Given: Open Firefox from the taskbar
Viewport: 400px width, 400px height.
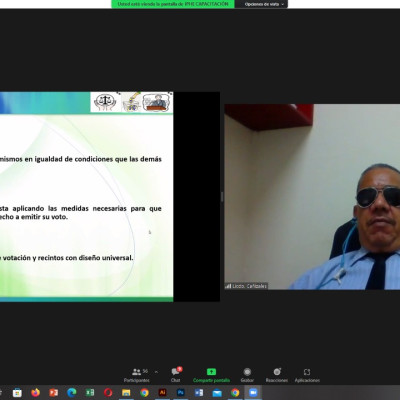Looking at the screenshot, I should click(x=35, y=393).
